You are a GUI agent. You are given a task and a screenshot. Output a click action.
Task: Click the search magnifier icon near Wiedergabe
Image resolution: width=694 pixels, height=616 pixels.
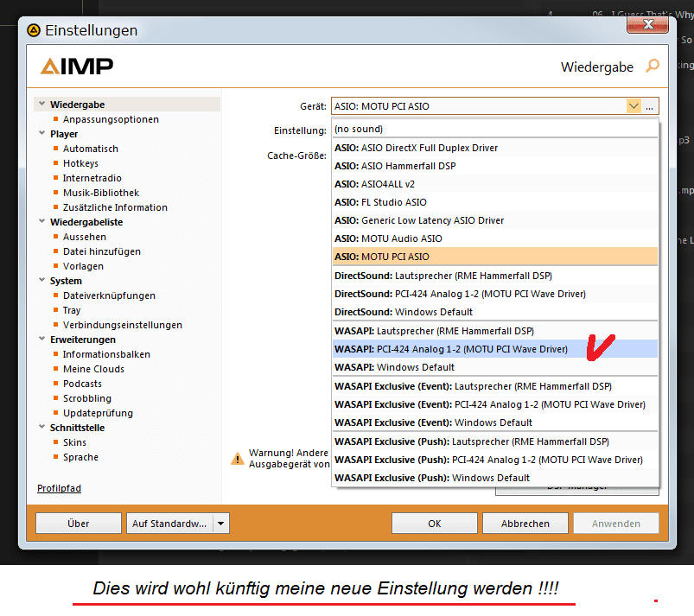point(652,67)
